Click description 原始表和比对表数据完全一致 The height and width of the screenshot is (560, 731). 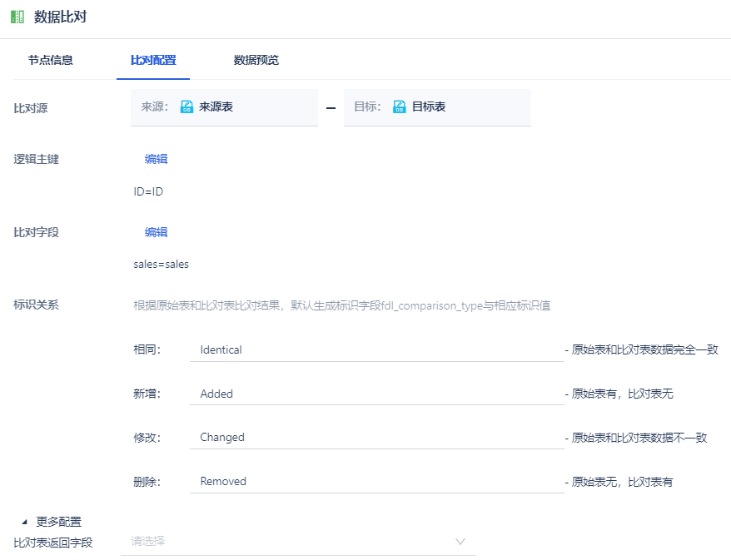click(644, 349)
